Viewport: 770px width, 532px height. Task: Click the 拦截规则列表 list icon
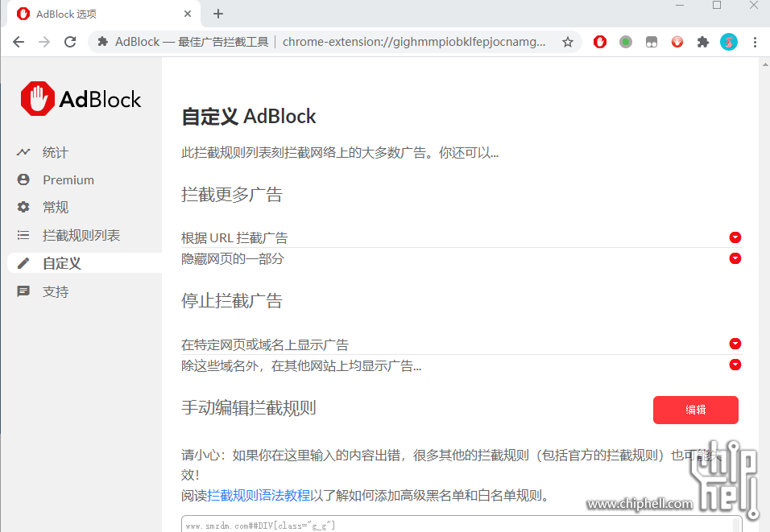pos(23,235)
